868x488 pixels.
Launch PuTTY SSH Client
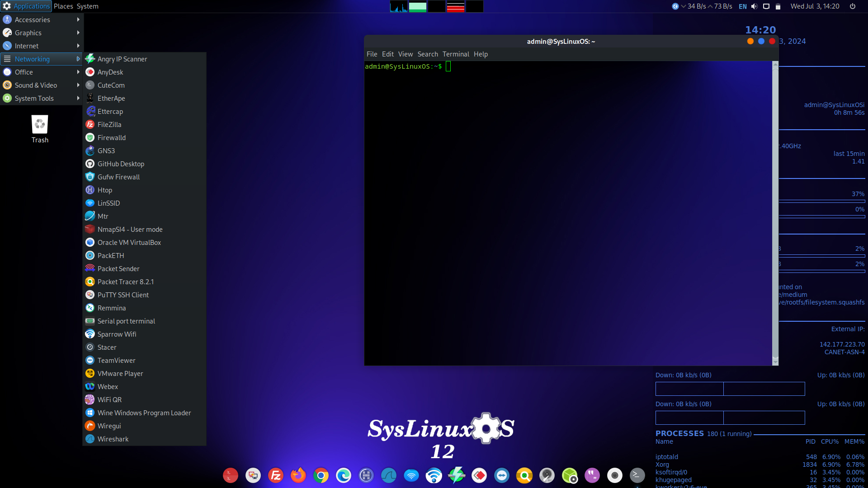[144, 295]
